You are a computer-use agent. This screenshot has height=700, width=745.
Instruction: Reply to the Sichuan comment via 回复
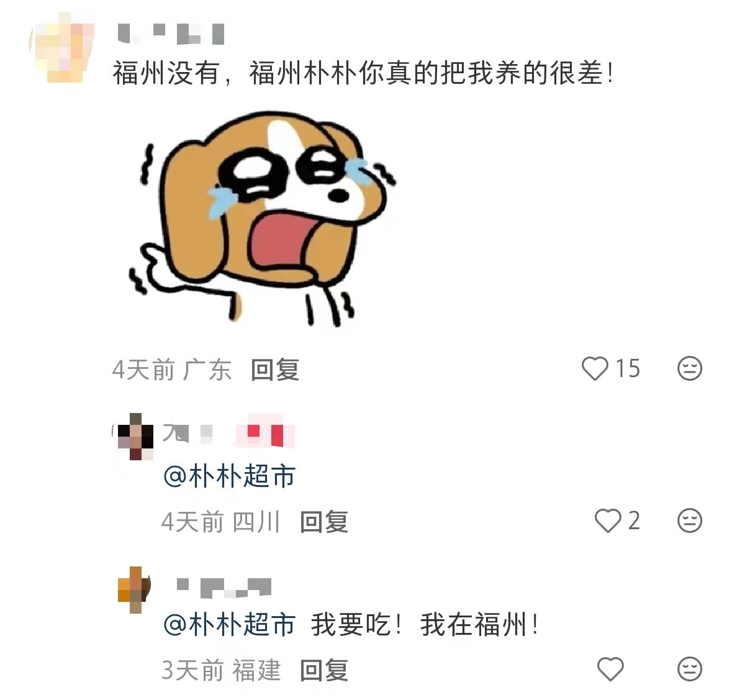323,522
